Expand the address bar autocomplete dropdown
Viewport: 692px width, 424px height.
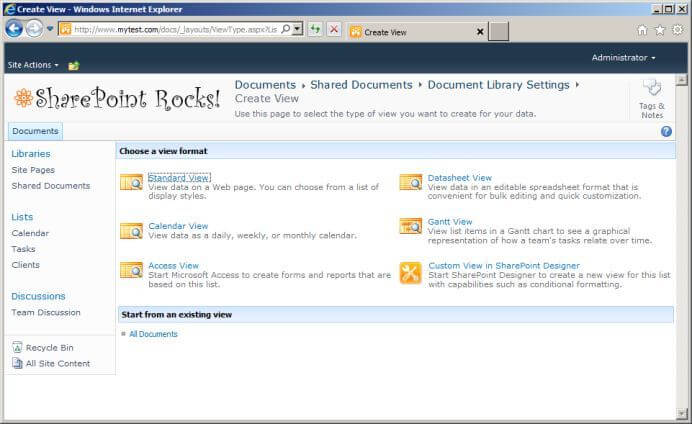298,29
